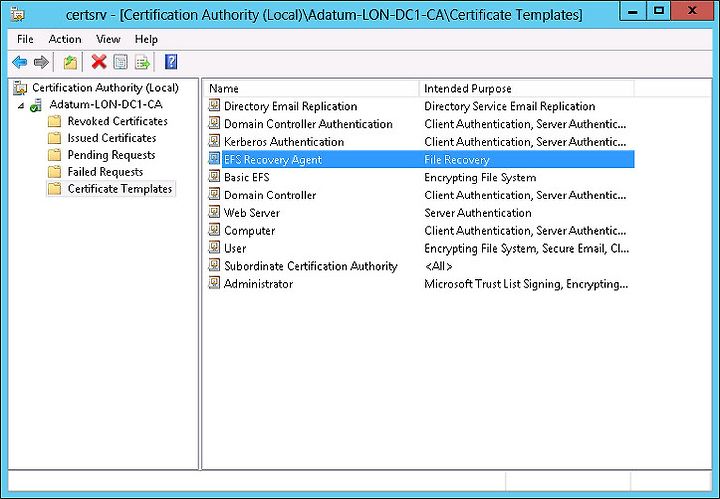Maximize the certsrv window
The image size is (720, 499).
658,11
